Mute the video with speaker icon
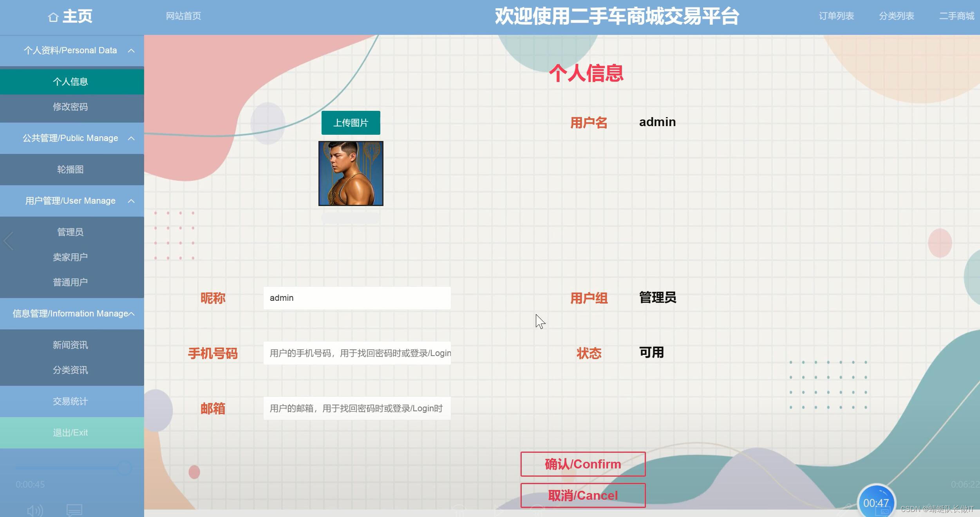Image resolution: width=980 pixels, height=517 pixels. [x=35, y=510]
